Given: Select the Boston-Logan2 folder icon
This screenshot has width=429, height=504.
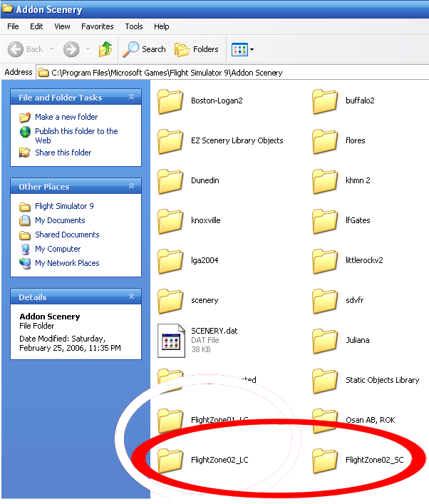Looking at the screenshot, I should pos(170,101).
